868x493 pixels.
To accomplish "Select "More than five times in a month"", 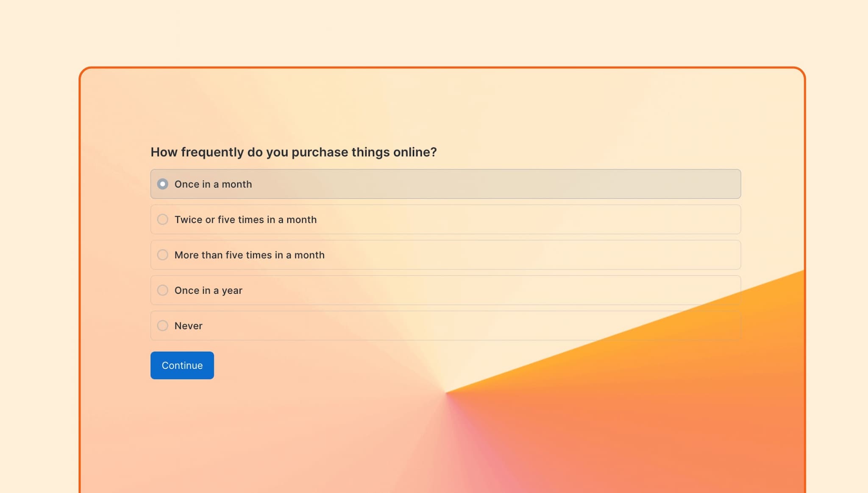I will (x=162, y=255).
